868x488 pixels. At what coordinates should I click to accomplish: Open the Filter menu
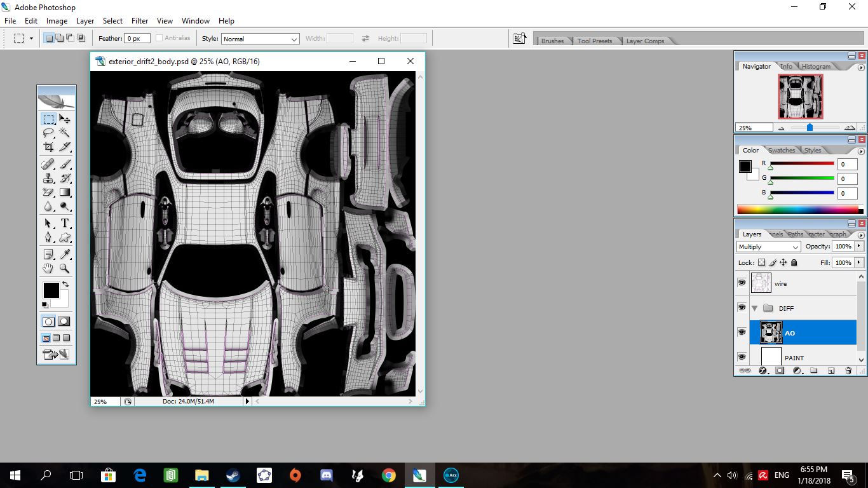coord(139,20)
